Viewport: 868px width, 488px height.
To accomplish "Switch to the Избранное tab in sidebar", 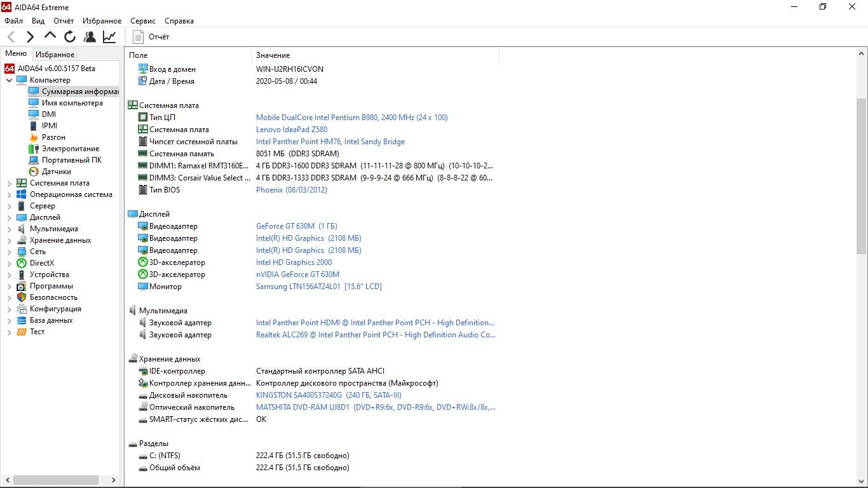I will pos(55,55).
